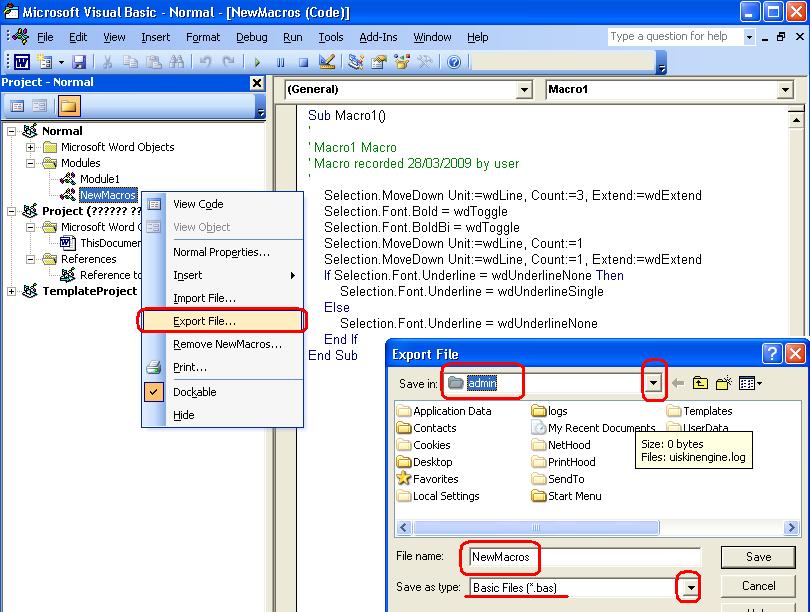Image resolution: width=810 pixels, height=612 pixels.
Task: Choose Hide in context menu
Action: click(223, 415)
